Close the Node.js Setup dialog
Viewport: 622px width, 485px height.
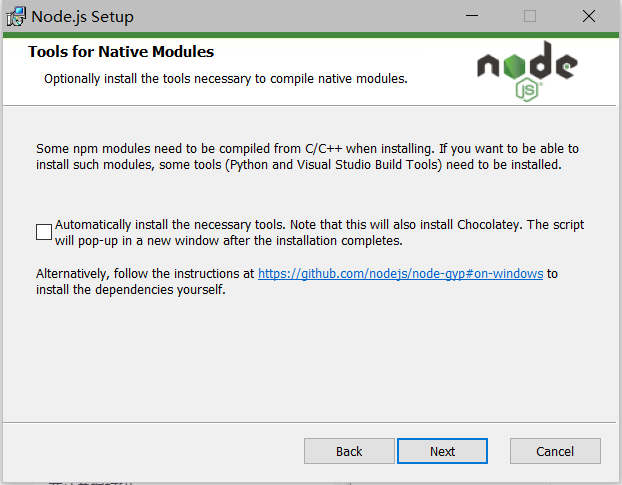point(589,16)
